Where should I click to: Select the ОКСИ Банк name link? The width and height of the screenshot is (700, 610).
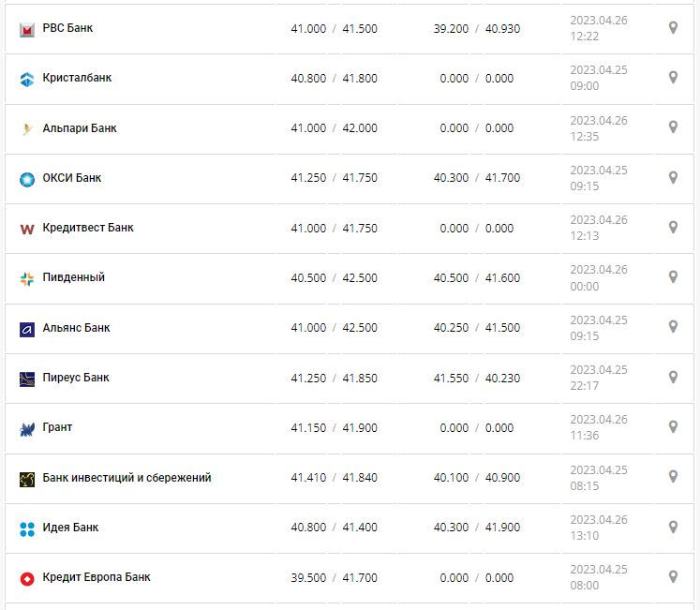coord(72,178)
